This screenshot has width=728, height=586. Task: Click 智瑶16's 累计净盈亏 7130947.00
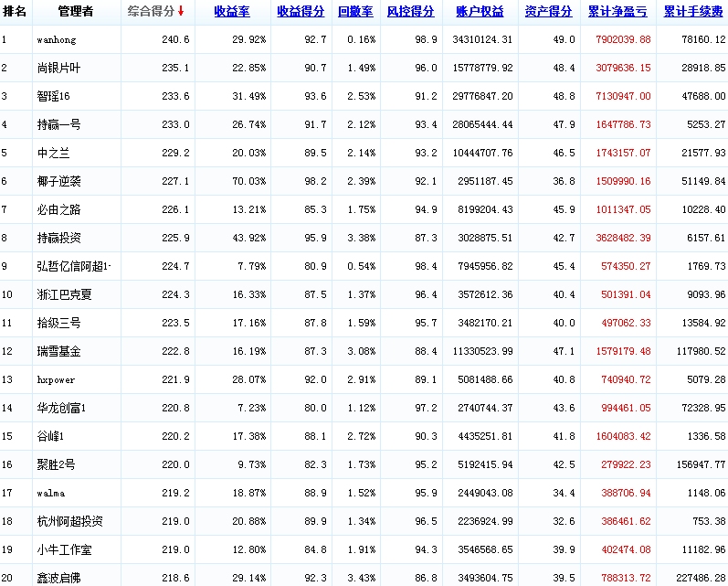623,96
